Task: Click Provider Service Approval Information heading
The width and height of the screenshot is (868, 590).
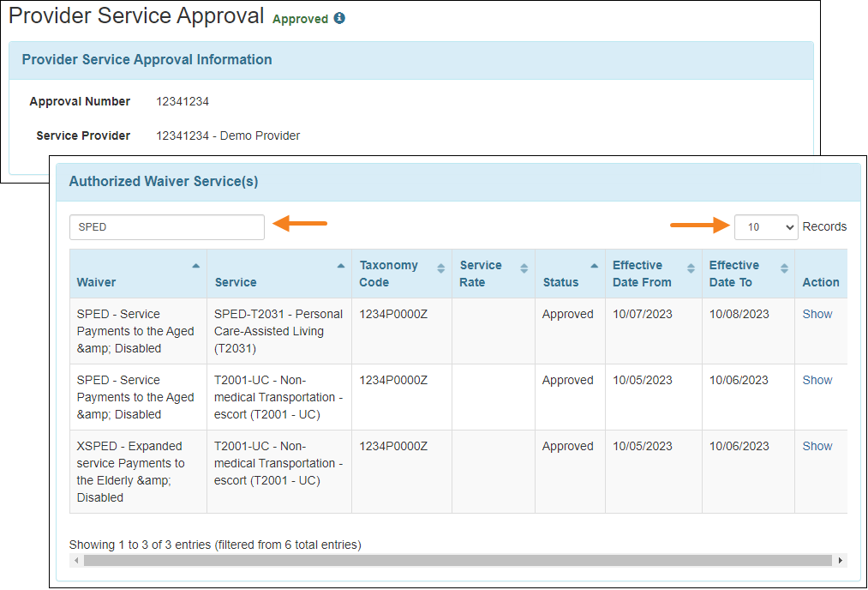Action: pyautogui.click(x=147, y=59)
